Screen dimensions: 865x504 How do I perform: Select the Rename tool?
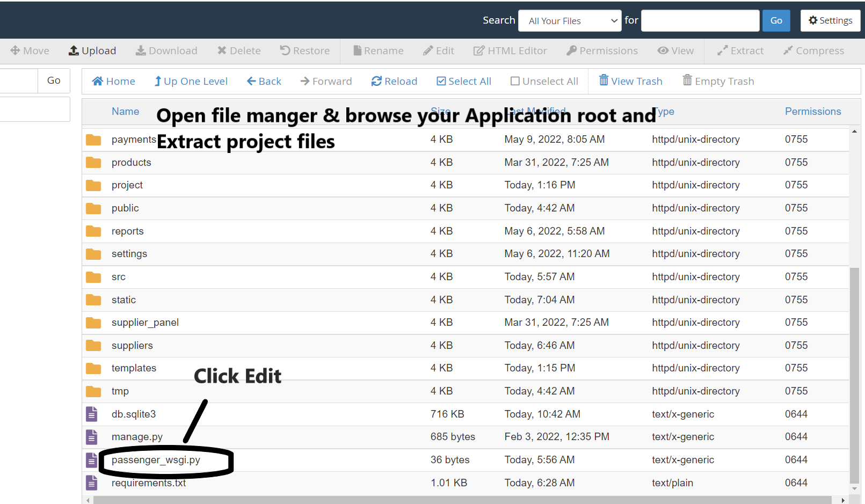(379, 50)
